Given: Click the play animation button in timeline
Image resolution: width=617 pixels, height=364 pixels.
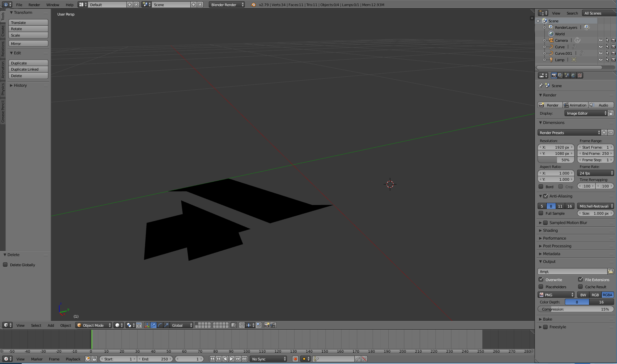Looking at the screenshot, I should click(231, 359).
